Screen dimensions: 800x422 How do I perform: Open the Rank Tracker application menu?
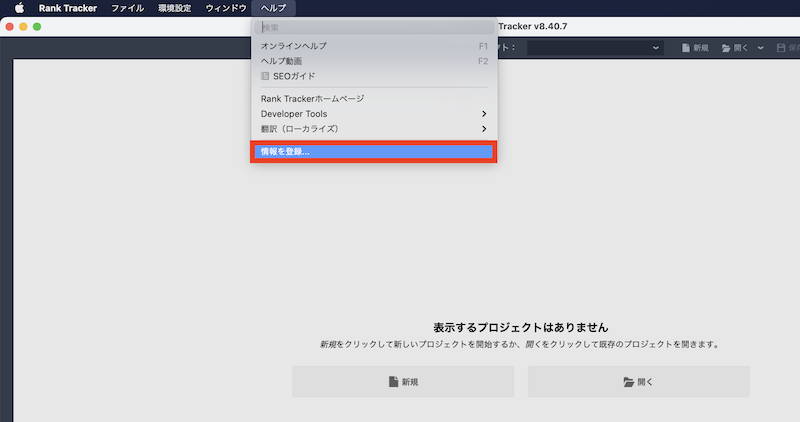point(68,8)
